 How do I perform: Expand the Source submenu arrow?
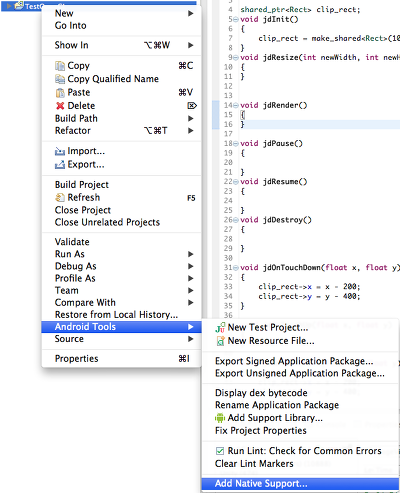click(191, 339)
